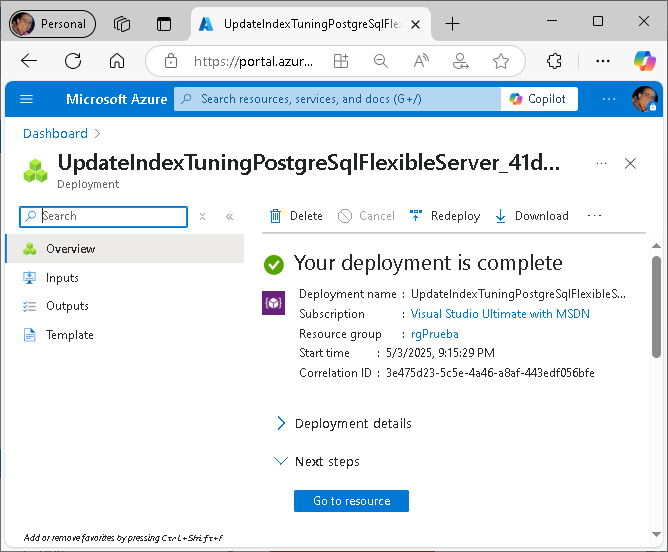
Task: Expand Deployment details section
Action: coord(345,423)
